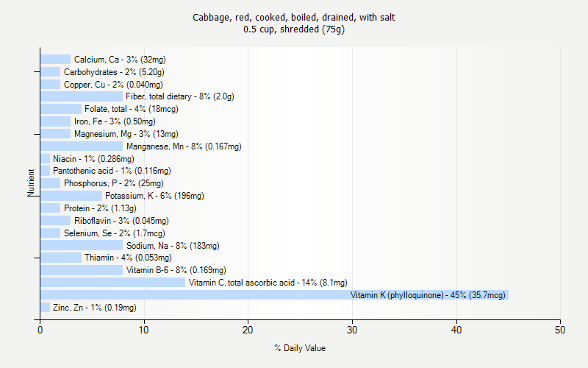Select the Selenium, Se - 2% (1.7mcg) label
588x368 pixels.
[115, 233]
